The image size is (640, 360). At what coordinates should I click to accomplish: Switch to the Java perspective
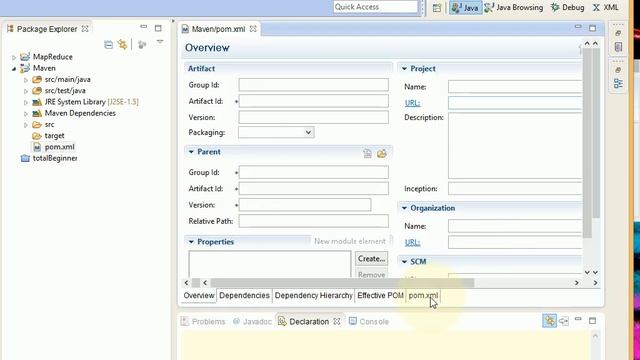pyautogui.click(x=466, y=8)
